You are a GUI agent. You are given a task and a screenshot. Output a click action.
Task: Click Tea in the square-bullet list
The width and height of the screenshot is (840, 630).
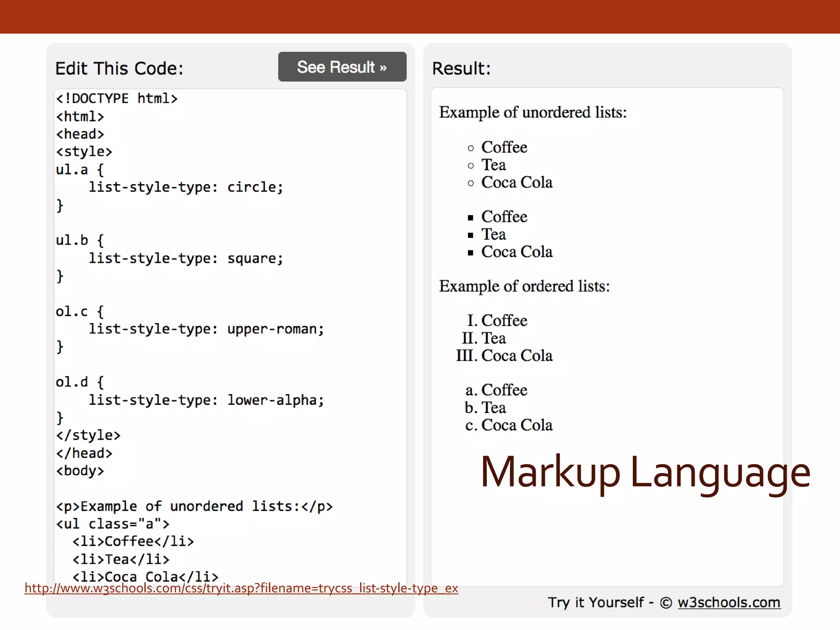[x=493, y=234]
